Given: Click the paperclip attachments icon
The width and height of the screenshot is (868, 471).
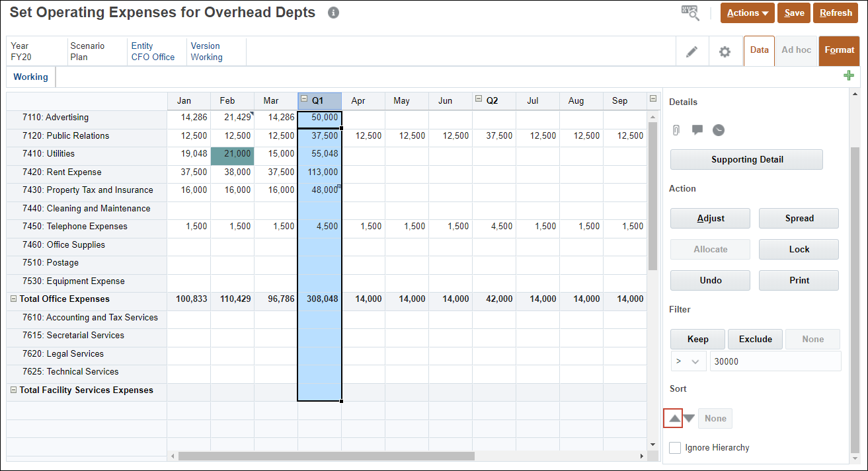Looking at the screenshot, I should click(x=676, y=129).
